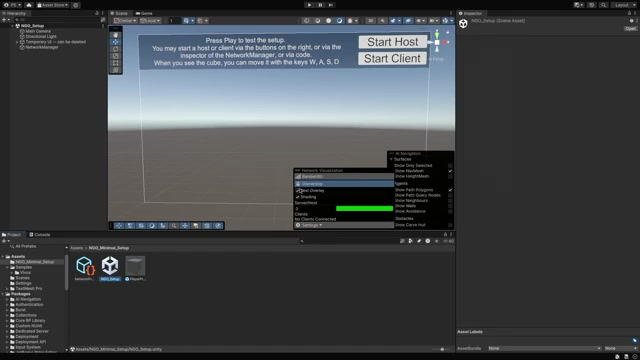Enable Show HeightMesh checkbox
The height and width of the screenshot is (360, 640).
point(450,176)
